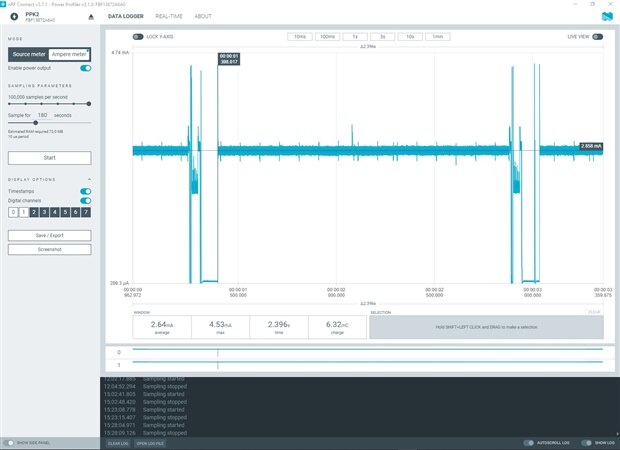Eject the PPK2 device
The width and height of the screenshot is (620, 450).
[x=91, y=17]
